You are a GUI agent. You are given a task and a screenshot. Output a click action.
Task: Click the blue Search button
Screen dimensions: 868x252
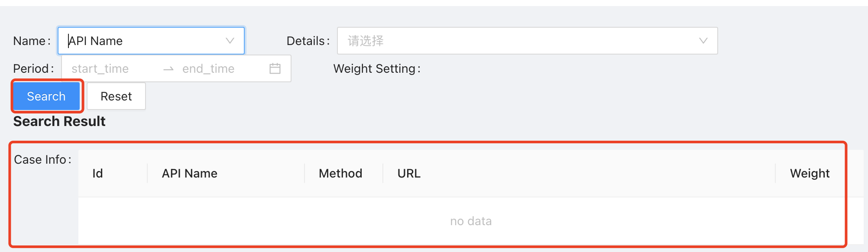46,96
